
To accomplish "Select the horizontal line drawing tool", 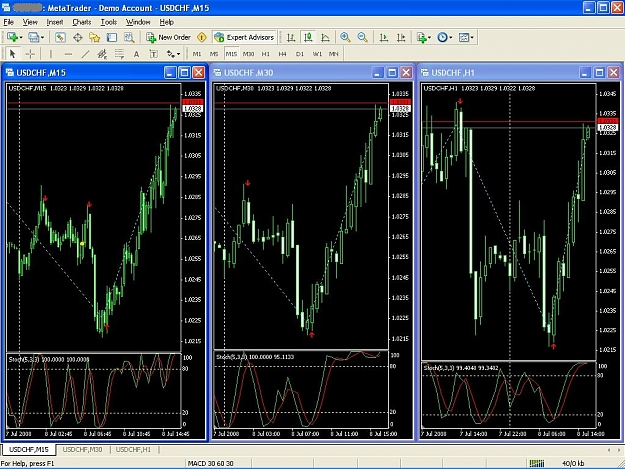I will [x=68, y=54].
